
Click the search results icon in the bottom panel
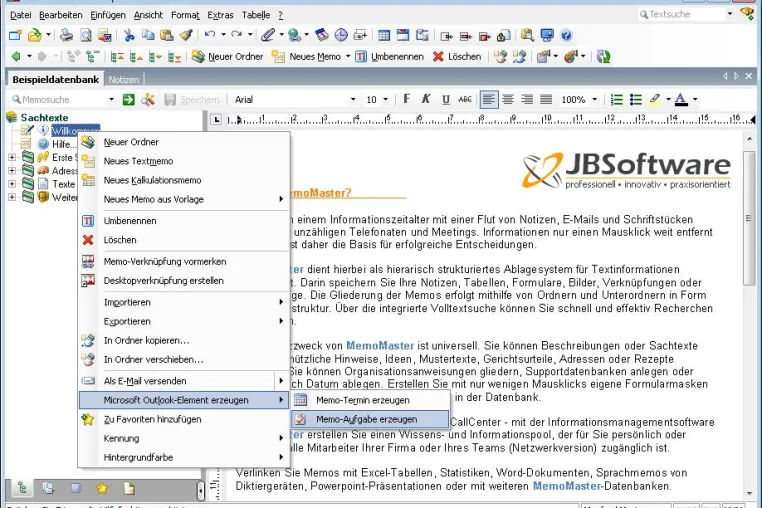[48, 488]
